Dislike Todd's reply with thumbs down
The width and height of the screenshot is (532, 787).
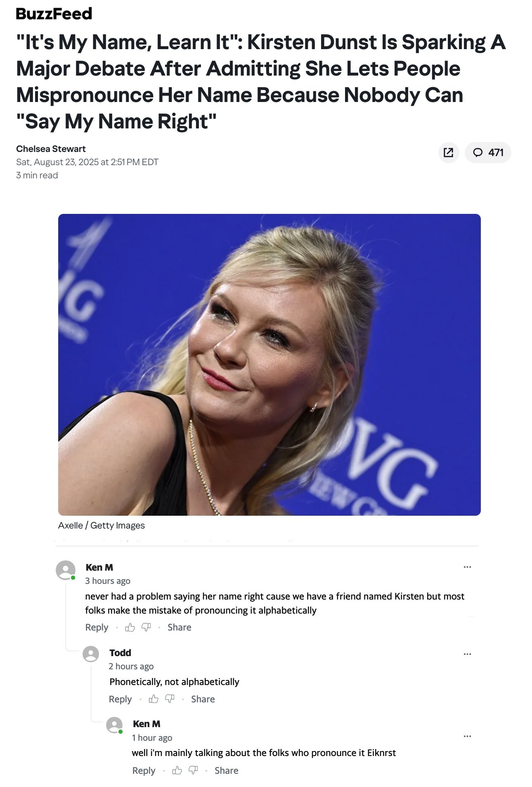[170, 699]
